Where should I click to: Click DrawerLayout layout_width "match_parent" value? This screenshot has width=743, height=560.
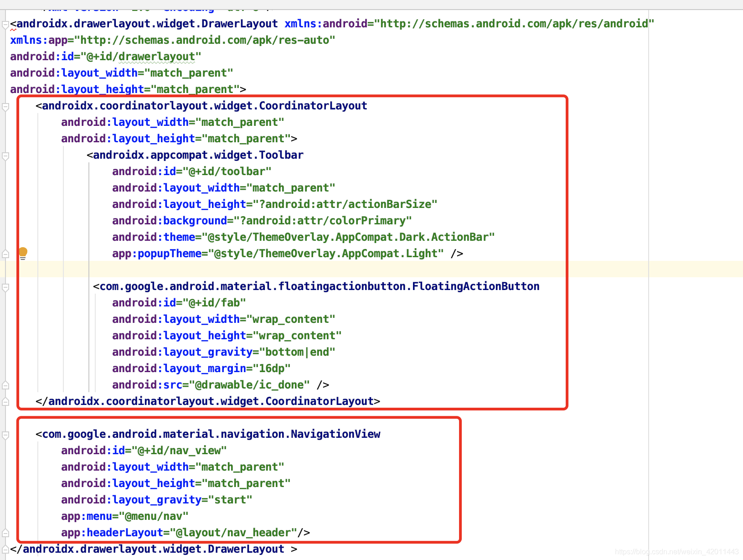[189, 73]
